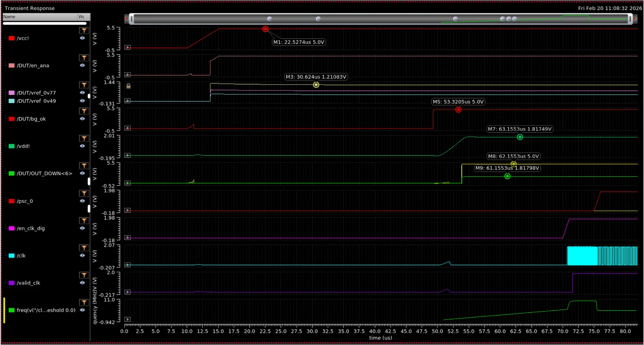Viewport: 644px width, 345px height.
Task: Click the funnel icon for /psc_0
Action: pos(84,193)
